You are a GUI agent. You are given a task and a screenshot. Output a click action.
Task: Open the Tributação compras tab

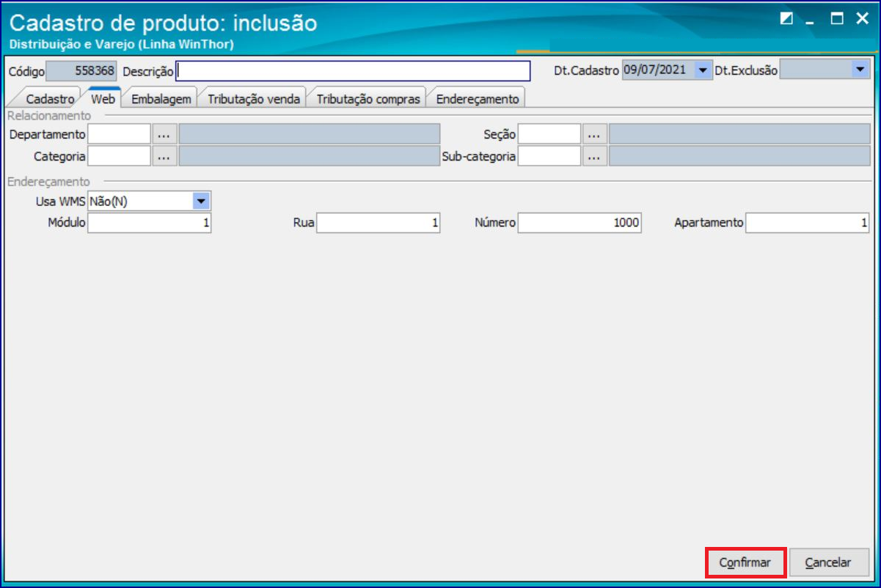(x=368, y=99)
